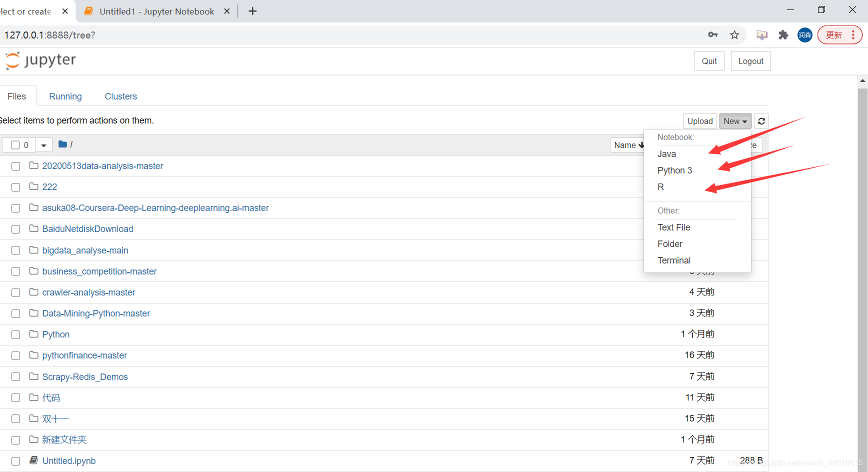Check the 222 folder checkbox
Viewport: 868px width, 472px height.
pos(15,187)
